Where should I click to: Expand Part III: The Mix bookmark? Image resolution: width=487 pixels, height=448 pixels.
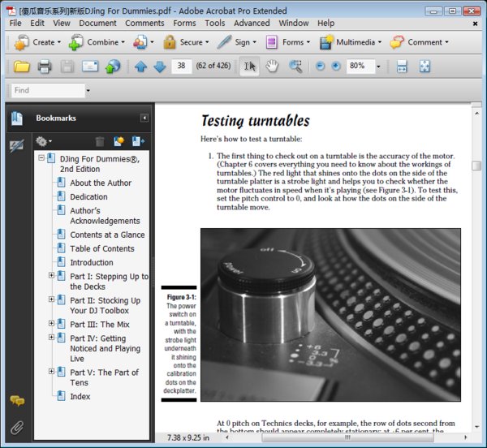[x=51, y=324]
